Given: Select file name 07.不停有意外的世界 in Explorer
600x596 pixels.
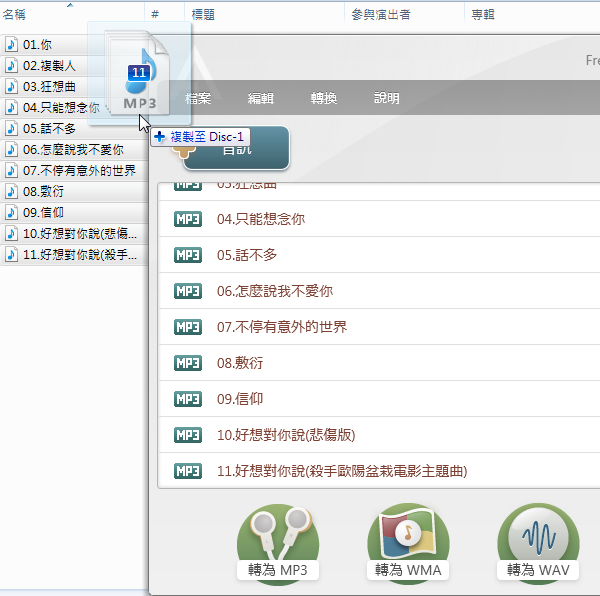Looking at the screenshot, I should (79, 171).
